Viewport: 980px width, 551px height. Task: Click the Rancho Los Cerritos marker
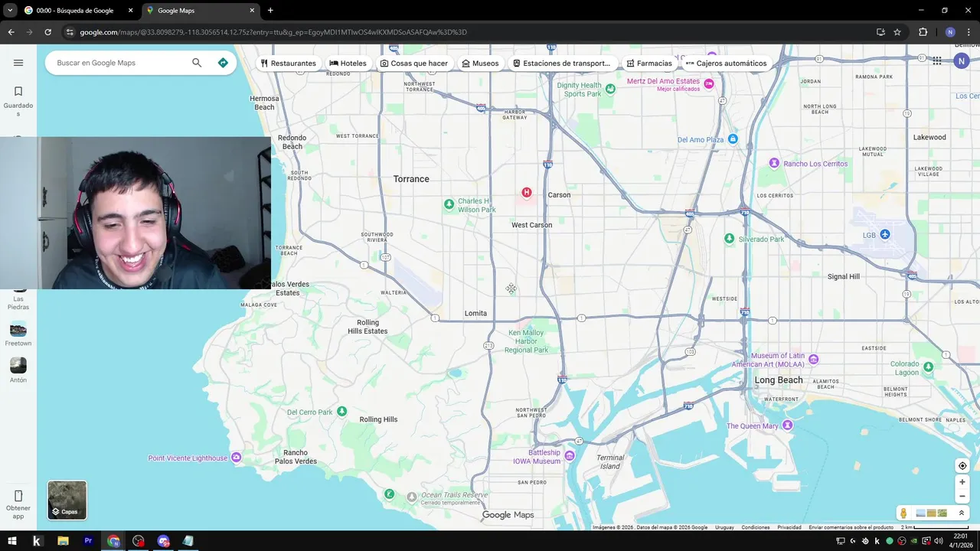(774, 163)
